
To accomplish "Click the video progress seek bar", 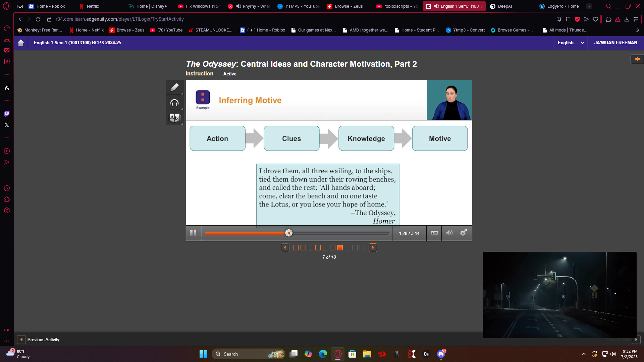I will (x=297, y=233).
